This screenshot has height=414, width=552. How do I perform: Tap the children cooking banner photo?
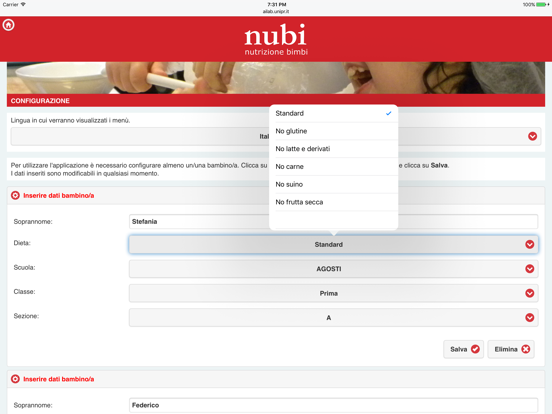coord(276,78)
